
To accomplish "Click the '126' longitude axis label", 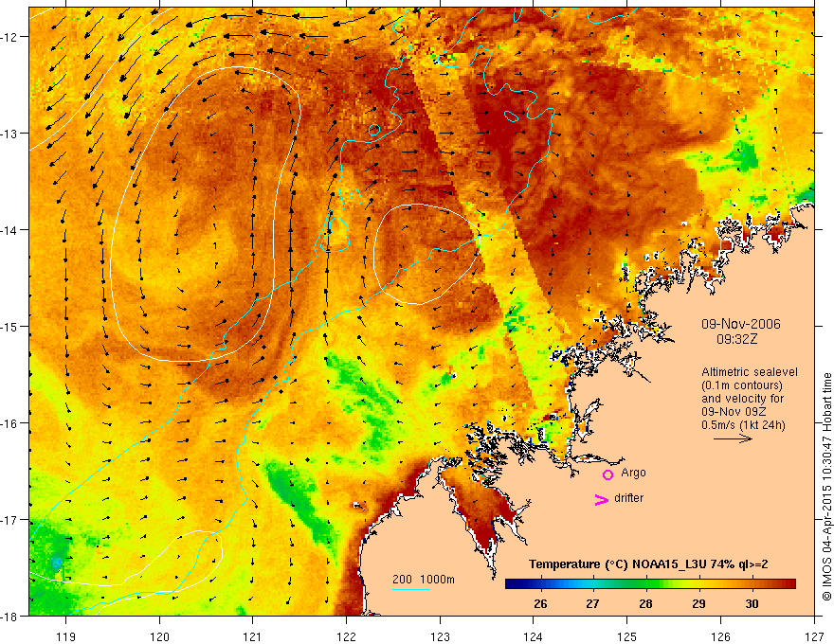I will (x=720, y=636).
